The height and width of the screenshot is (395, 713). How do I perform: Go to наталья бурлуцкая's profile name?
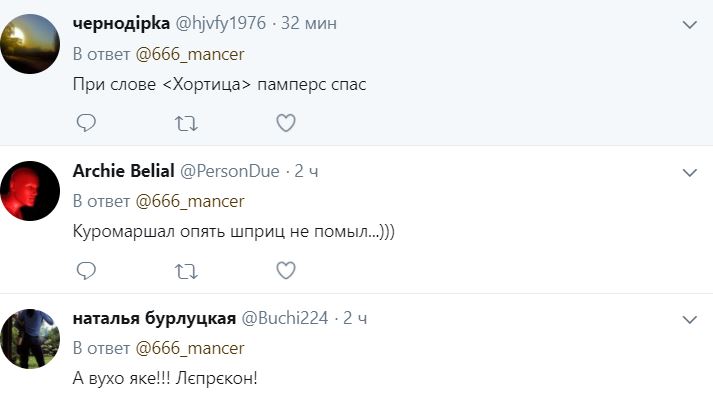pos(154,318)
